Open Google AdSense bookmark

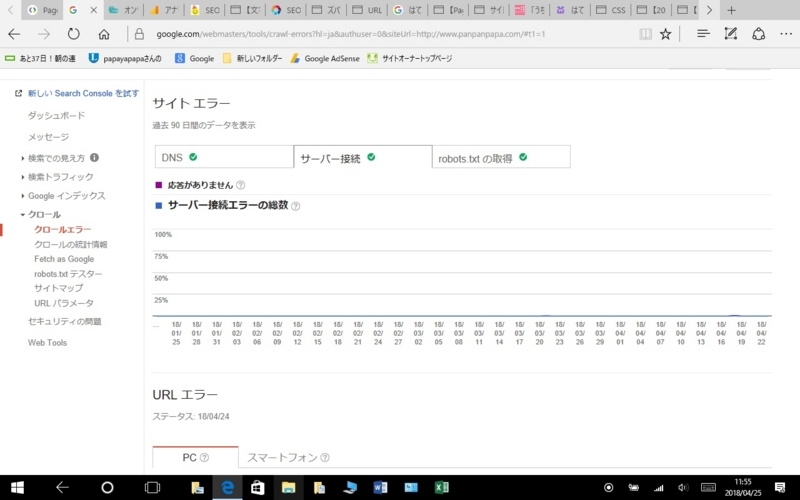325,59
